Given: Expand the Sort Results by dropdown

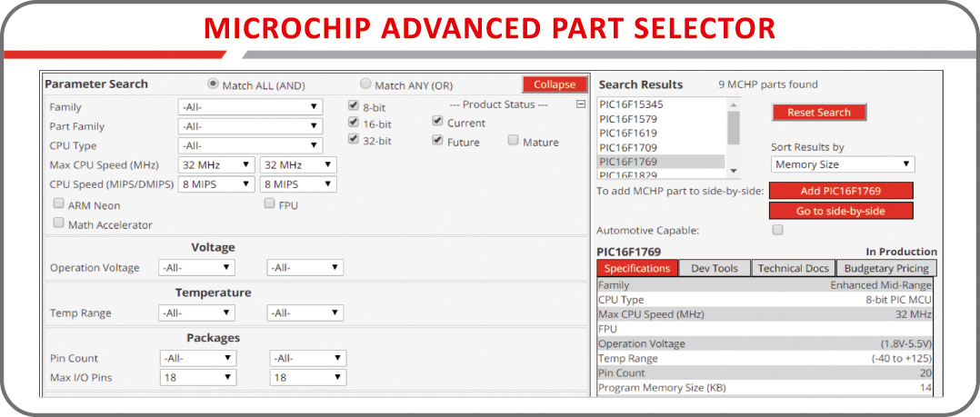Looking at the screenshot, I should 842,164.
